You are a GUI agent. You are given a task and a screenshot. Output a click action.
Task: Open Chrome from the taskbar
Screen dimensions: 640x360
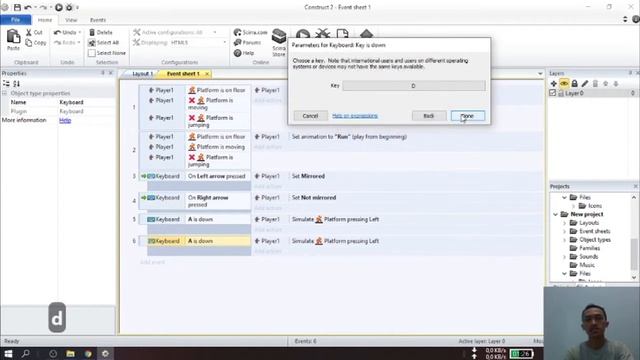(88, 353)
